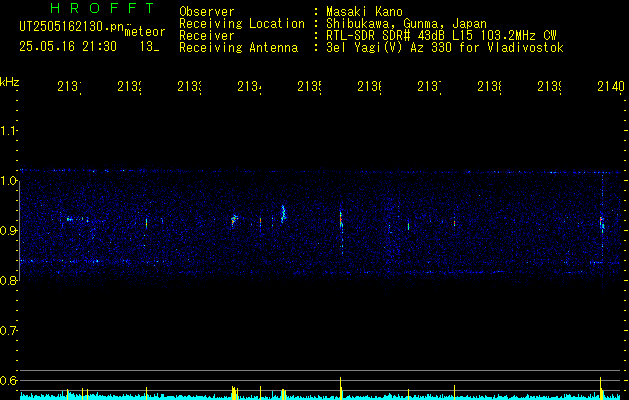The height and width of the screenshot is (400, 629).
Task: Click the 'Receiver' field label
Action: point(207,36)
